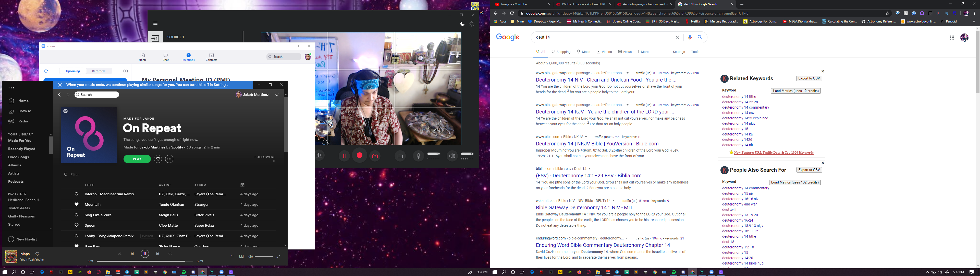Click the green PLAY button in Spotify
Image resolution: width=980 pixels, height=276 pixels.
(x=137, y=159)
